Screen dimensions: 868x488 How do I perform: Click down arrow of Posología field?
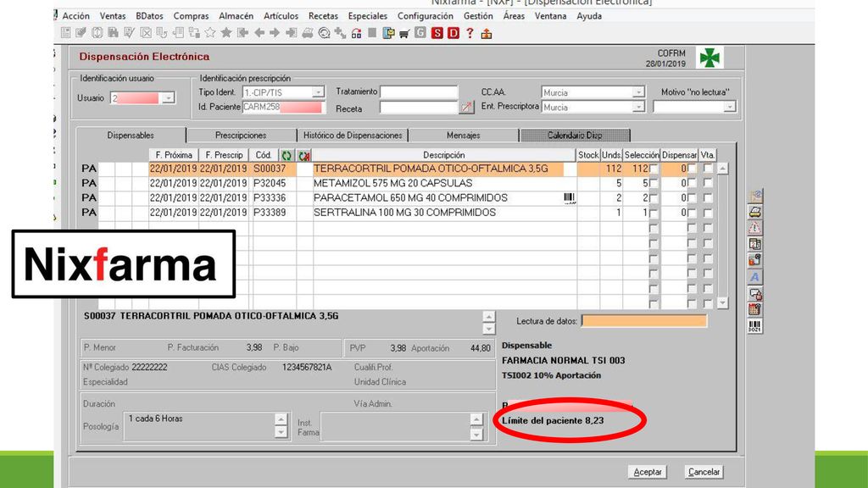(281, 432)
